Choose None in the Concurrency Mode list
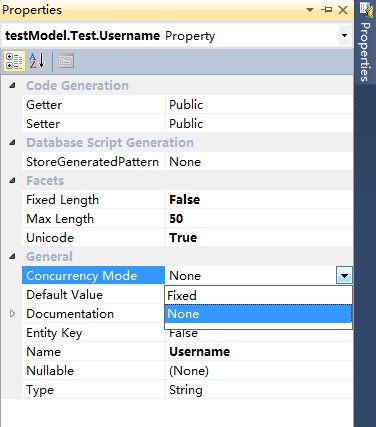This screenshot has width=376, height=427. pyautogui.click(x=258, y=314)
